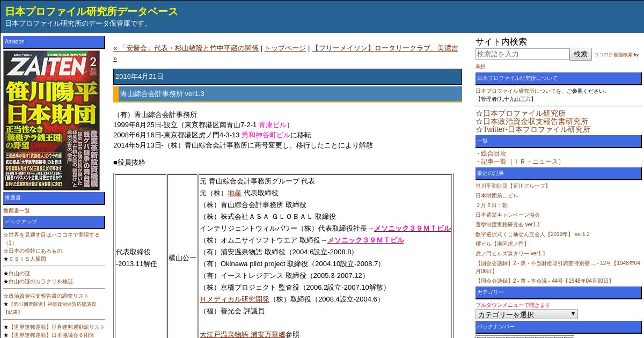Open recent article 選挙制度実務研究会 ver1.1

(x=508, y=225)
